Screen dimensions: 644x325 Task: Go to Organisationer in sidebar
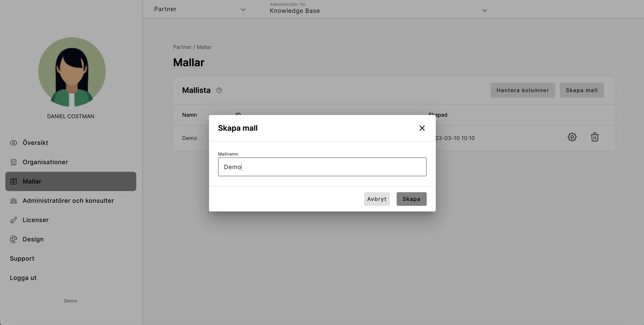point(71,162)
